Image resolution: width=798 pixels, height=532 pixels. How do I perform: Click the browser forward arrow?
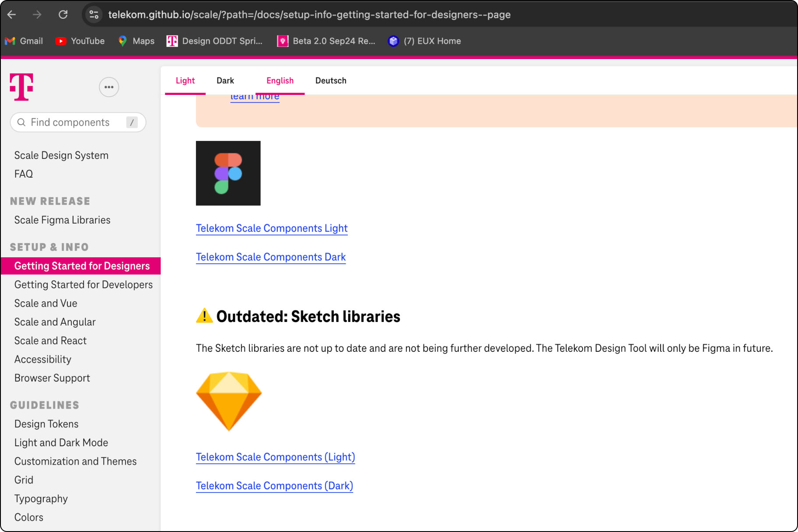[x=37, y=14]
